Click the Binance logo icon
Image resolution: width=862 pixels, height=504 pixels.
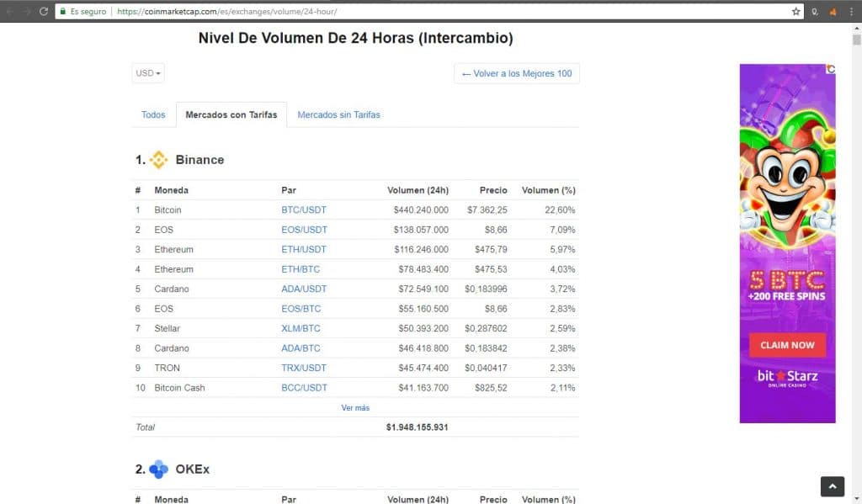(x=158, y=160)
